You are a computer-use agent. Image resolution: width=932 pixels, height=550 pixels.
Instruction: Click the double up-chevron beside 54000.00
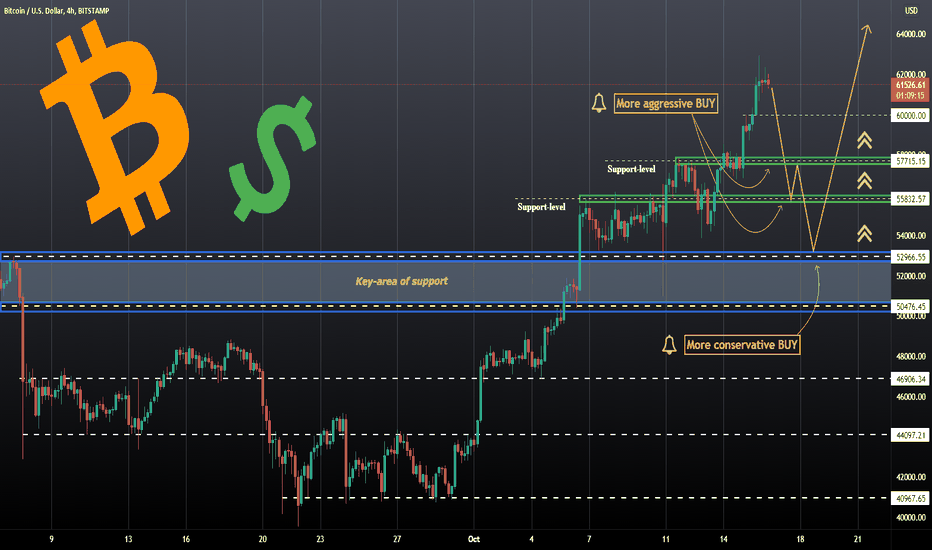point(864,233)
